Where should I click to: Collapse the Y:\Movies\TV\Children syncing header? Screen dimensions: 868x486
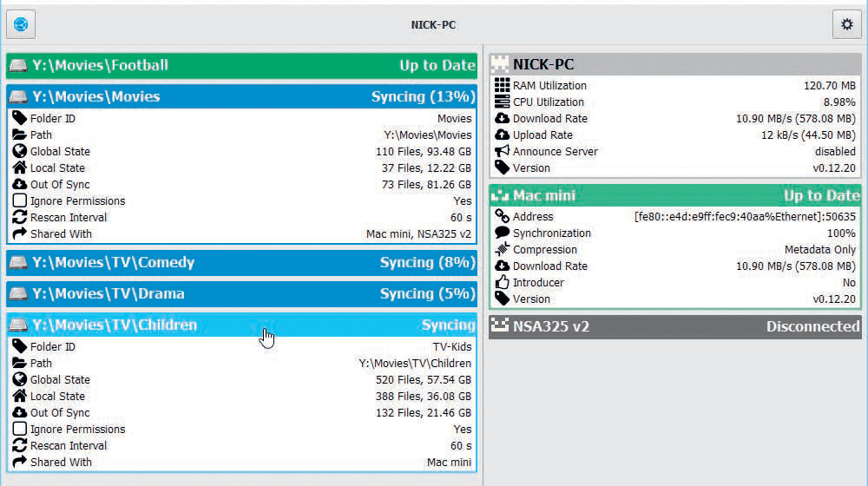pos(242,325)
